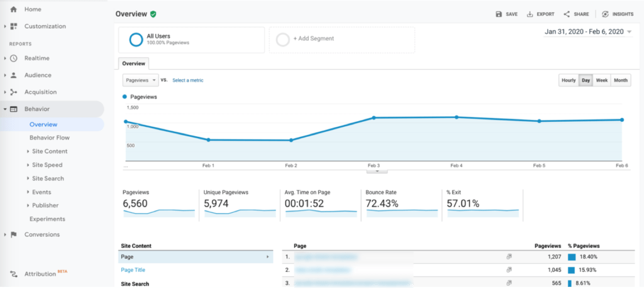The width and height of the screenshot is (644, 292).
Task: Collapse the Behavior section arrow
Action: (x=5, y=109)
